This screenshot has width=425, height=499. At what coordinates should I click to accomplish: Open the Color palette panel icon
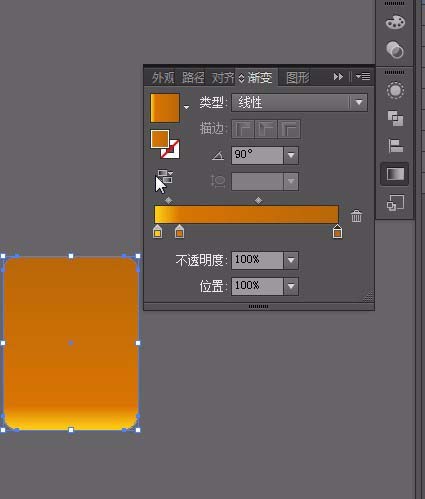(395, 22)
